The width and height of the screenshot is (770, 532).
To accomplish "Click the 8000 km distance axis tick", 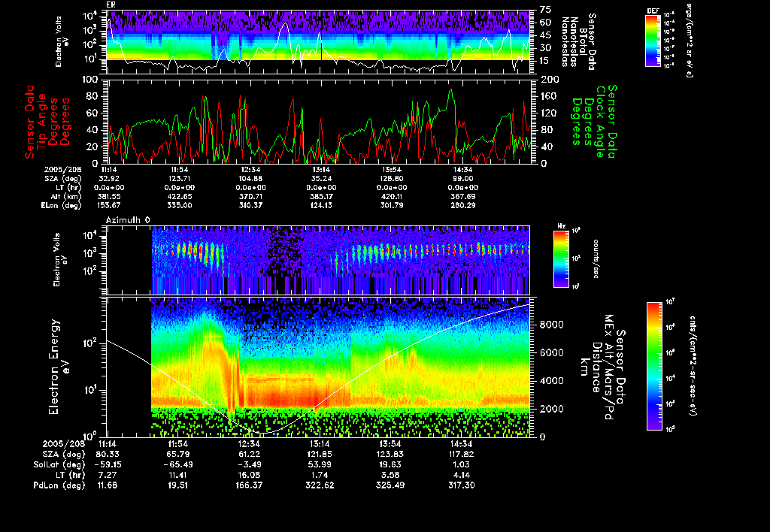I will click(x=551, y=325).
